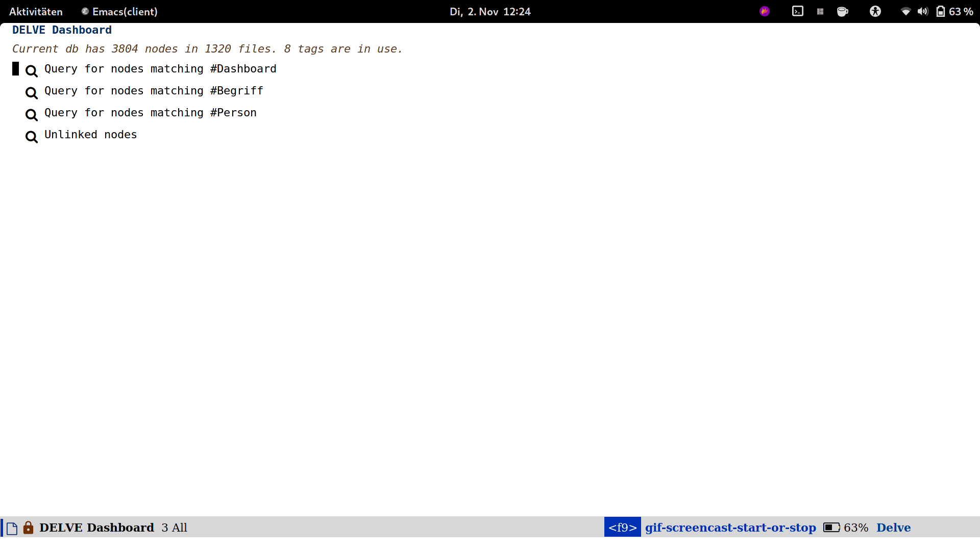Click the magnifier icon beside Unlinked nodes
980x551 pixels.
31,136
